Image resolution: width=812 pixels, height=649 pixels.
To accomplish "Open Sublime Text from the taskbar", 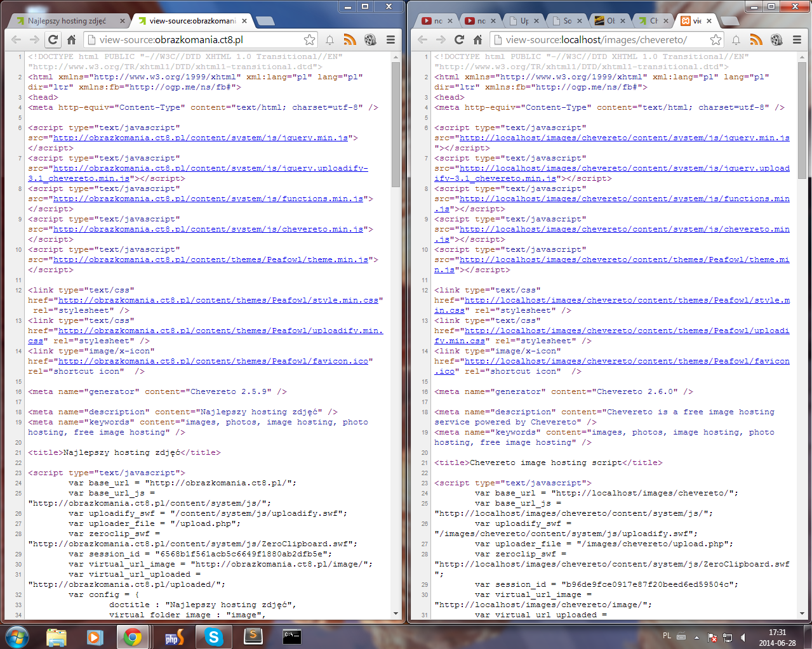I will pos(253,636).
